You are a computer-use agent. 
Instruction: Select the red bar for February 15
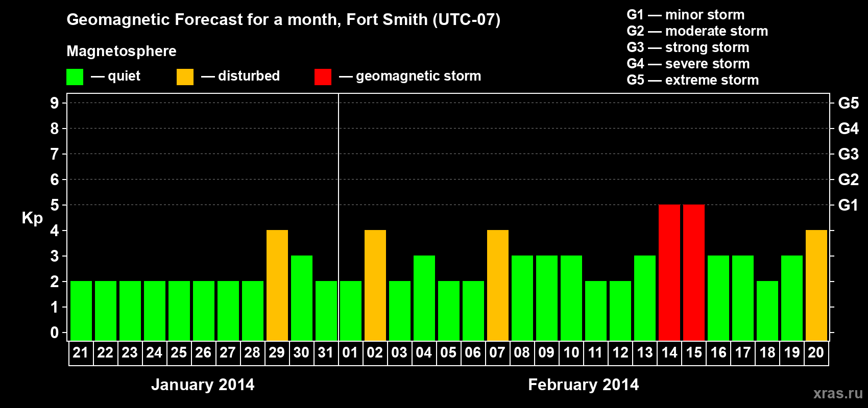click(x=694, y=272)
